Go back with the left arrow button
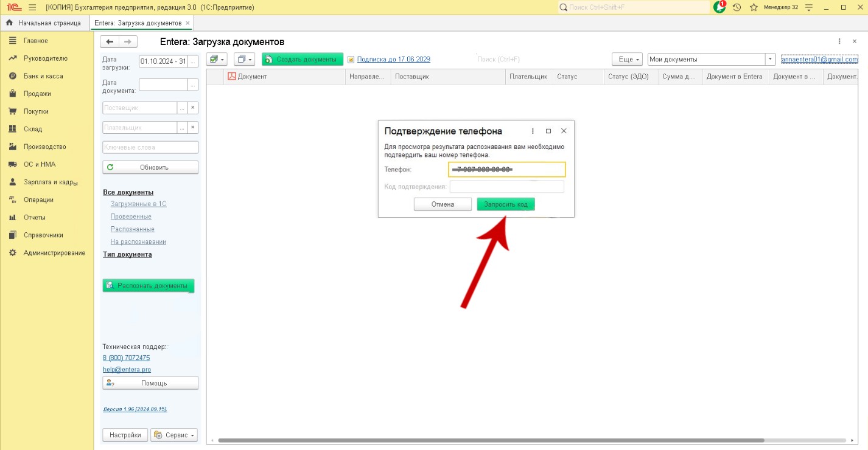This screenshot has width=868, height=450. point(110,41)
